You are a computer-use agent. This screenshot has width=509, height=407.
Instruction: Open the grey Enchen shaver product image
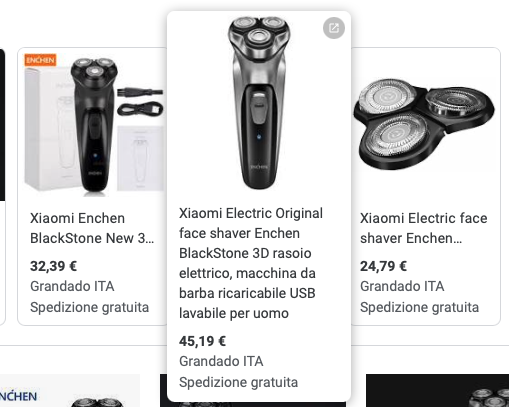(259, 103)
